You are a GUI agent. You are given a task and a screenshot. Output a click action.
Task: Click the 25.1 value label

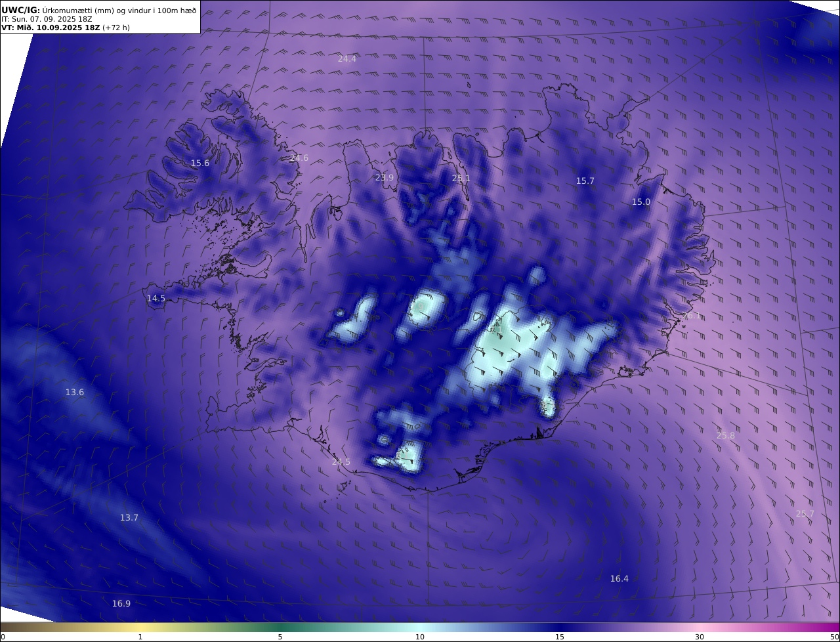tap(461, 179)
